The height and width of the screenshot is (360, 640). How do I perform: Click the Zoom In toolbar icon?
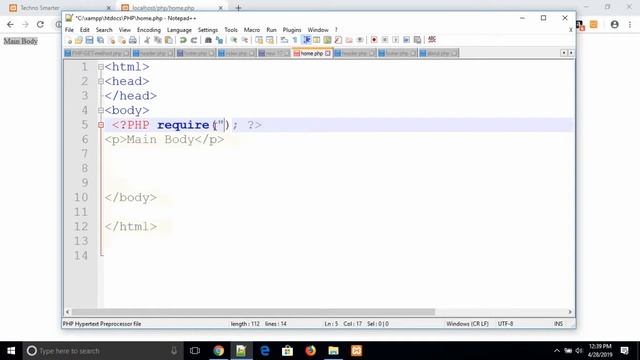[x=234, y=40]
